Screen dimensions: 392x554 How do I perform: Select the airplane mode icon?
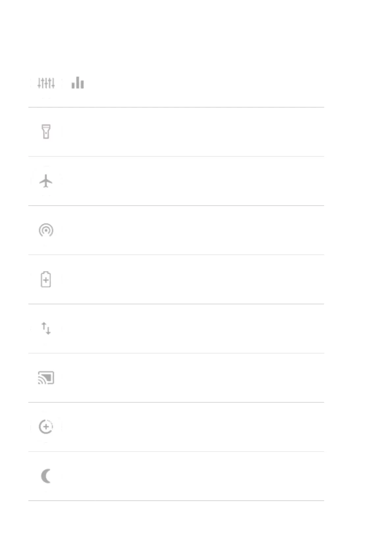(x=46, y=181)
